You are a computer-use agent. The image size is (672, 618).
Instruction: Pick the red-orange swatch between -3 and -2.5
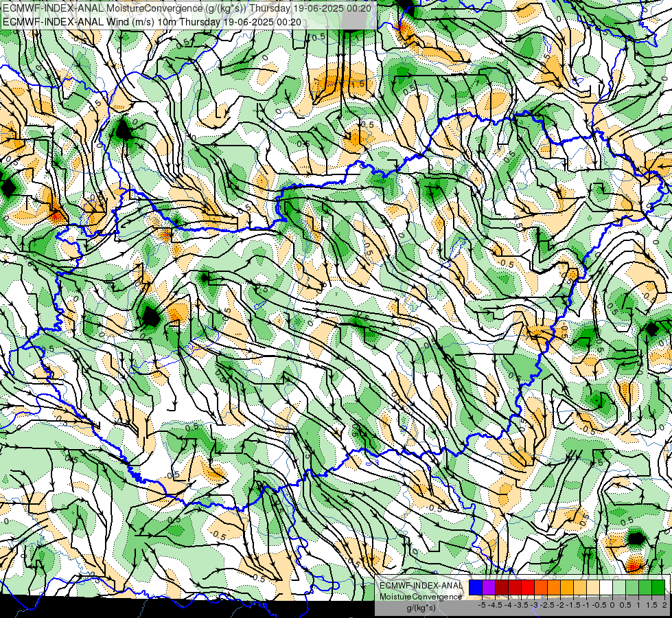tap(541, 588)
